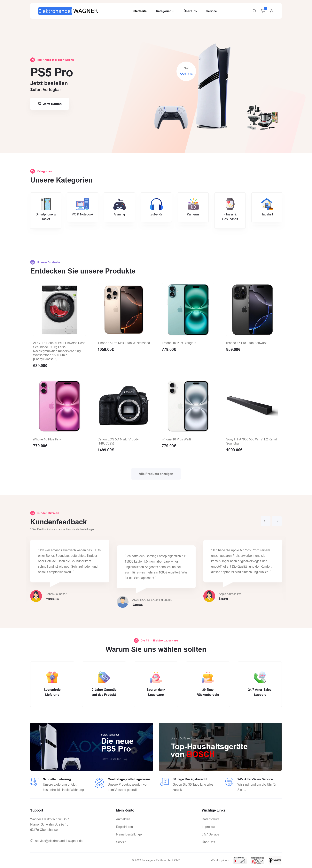Go to Über Uns in navigation
The image size is (312, 868).
click(x=190, y=11)
